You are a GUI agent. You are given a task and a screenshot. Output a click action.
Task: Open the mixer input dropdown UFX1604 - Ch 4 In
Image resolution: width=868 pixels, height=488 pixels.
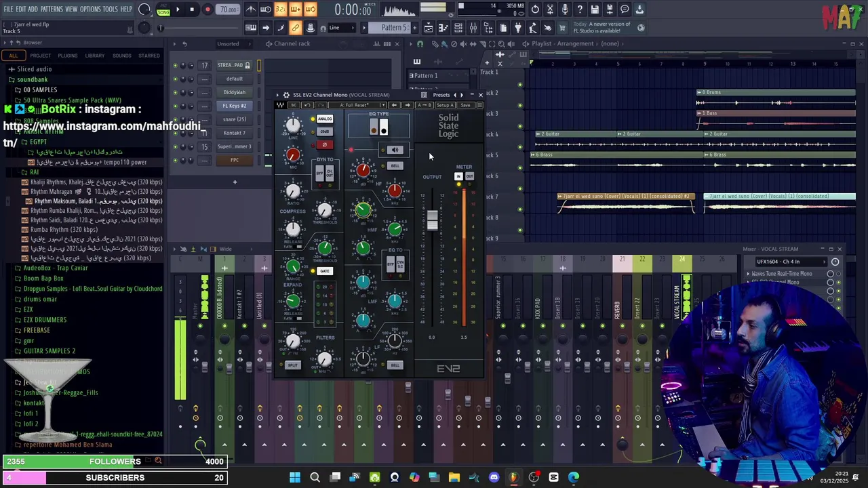pyautogui.click(x=791, y=262)
